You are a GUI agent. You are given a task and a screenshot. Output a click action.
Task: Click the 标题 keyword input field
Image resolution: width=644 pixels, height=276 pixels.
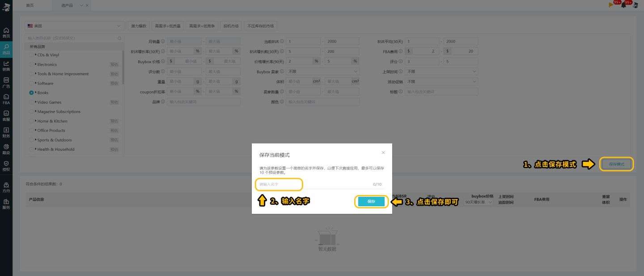coord(441,92)
